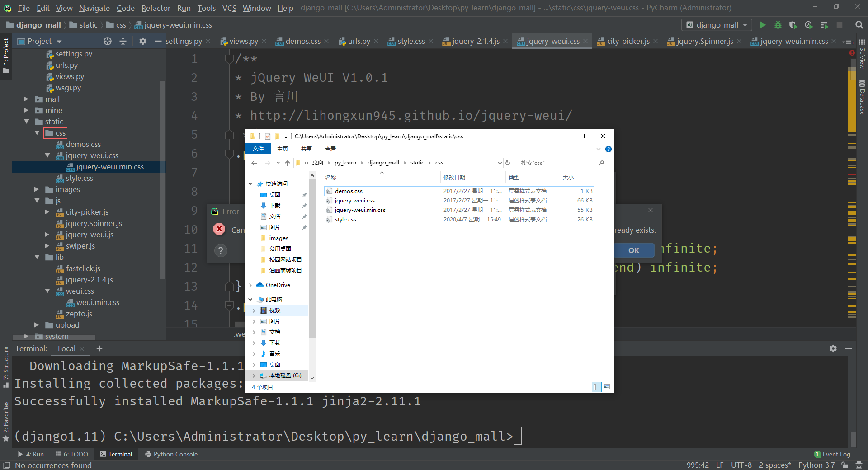Image resolution: width=868 pixels, height=470 pixels.
Task: Run the django_mall configuration
Action: click(x=763, y=25)
